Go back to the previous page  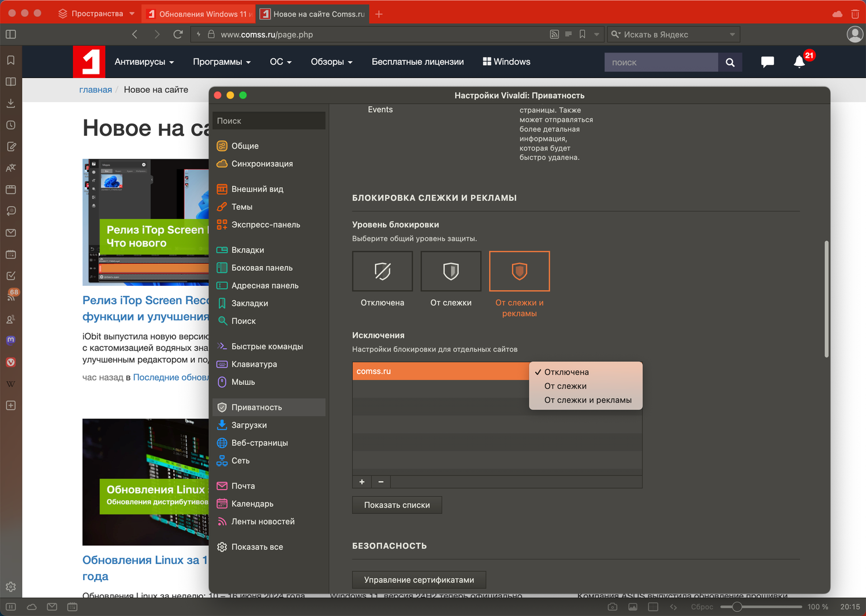[135, 34]
